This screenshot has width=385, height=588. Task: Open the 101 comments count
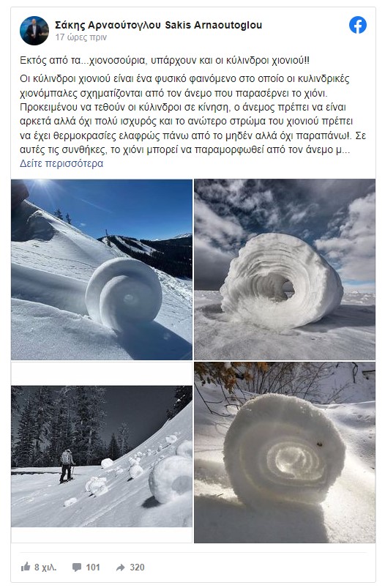click(x=93, y=567)
